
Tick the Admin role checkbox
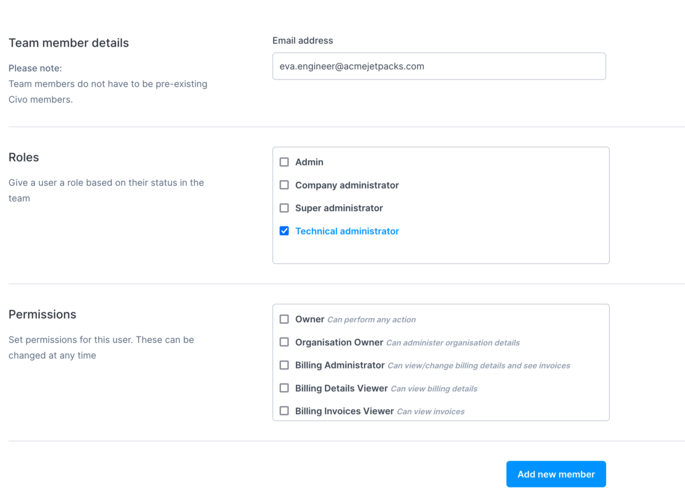(x=284, y=162)
